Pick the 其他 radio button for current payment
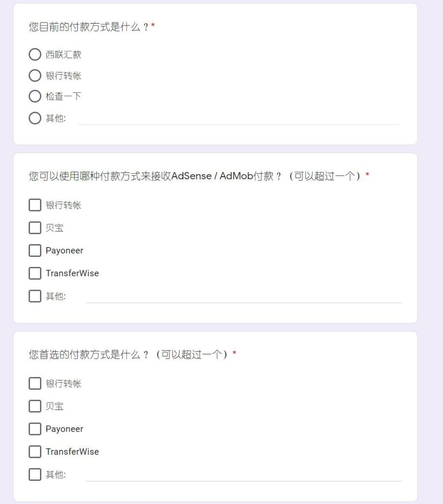The width and height of the screenshot is (443, 504). pos(35,118)
